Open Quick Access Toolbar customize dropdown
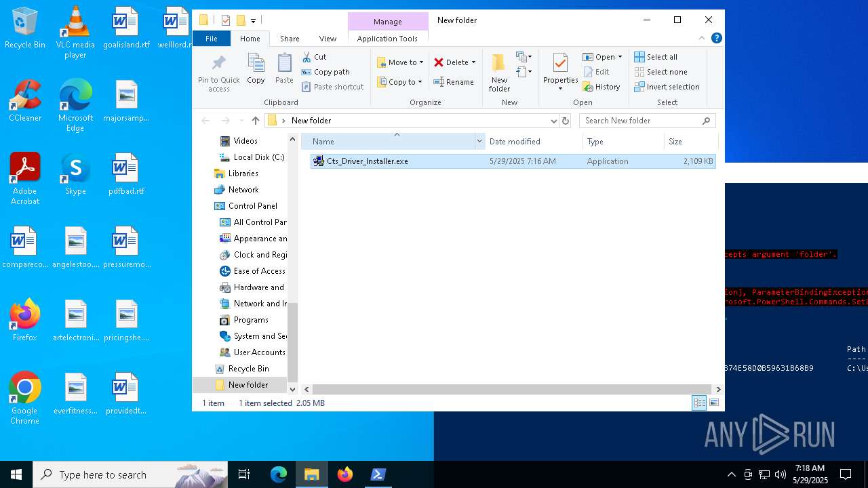 click(254, 21)
